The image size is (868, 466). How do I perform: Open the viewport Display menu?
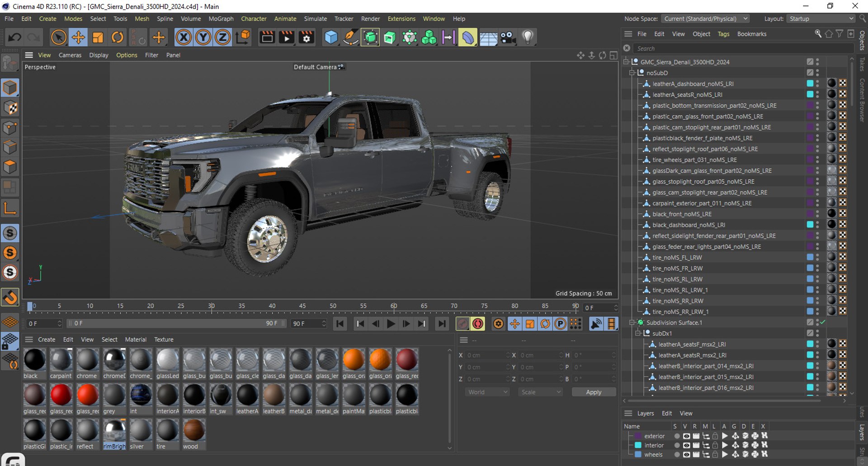pos(99,55)
